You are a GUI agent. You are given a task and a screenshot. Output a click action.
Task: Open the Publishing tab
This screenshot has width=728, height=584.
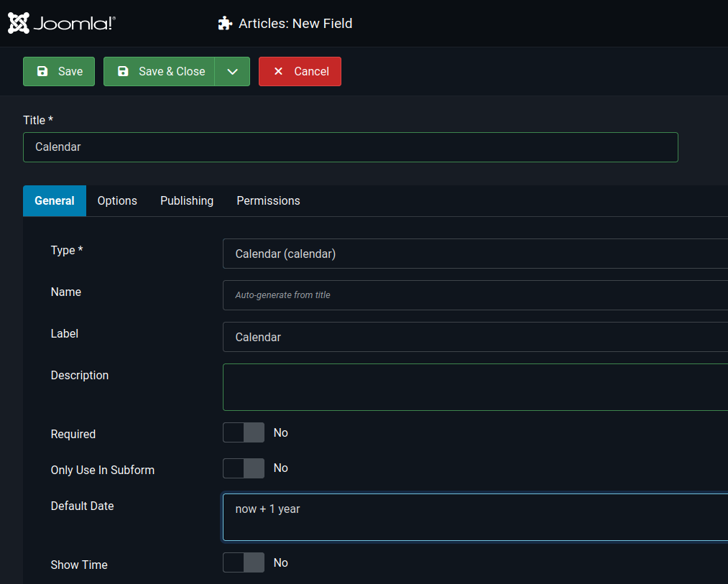click(187, 200)
